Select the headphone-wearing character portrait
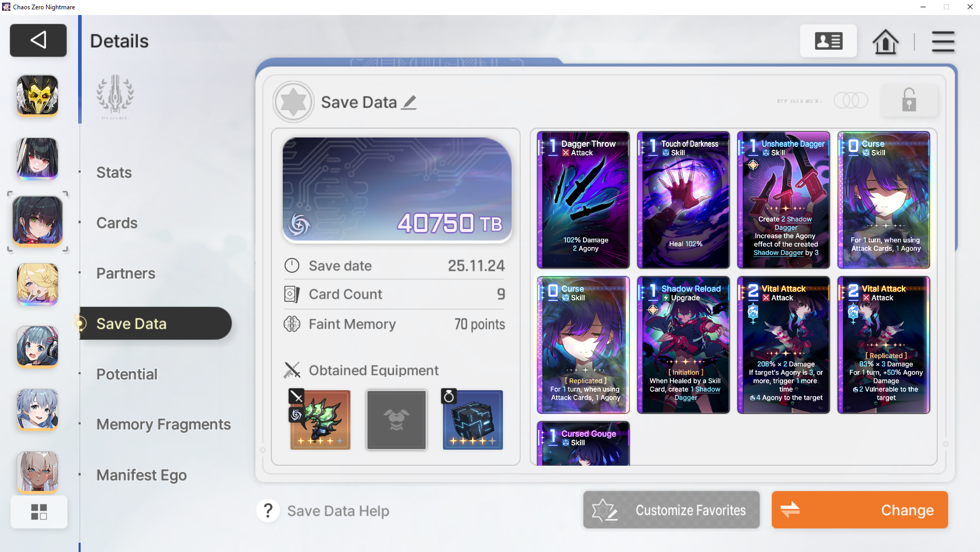Viewport: 980px width, 552px height. point(37,347)
